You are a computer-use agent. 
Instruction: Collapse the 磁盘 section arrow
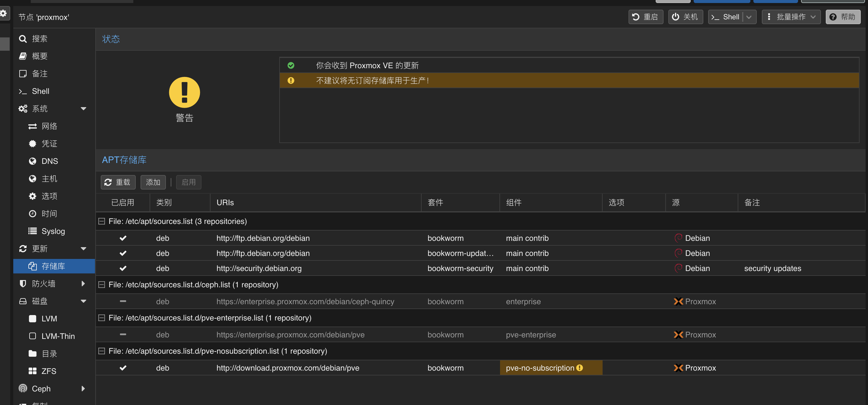tap(83, 301)
